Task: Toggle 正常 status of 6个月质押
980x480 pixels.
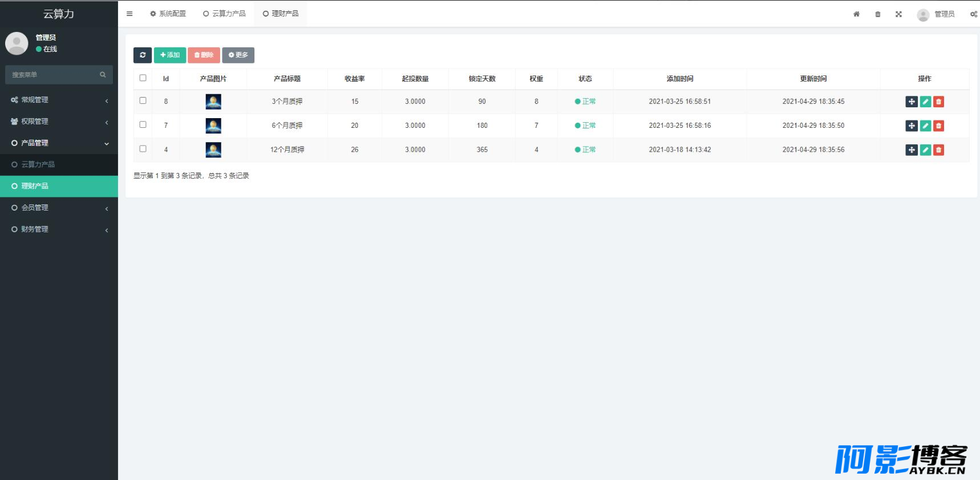Action: (x=585, y=126)
